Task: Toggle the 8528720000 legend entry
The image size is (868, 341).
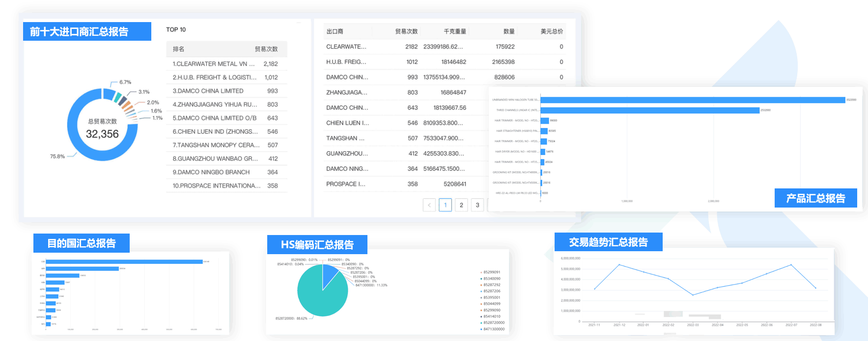Action: coord(493,323)
